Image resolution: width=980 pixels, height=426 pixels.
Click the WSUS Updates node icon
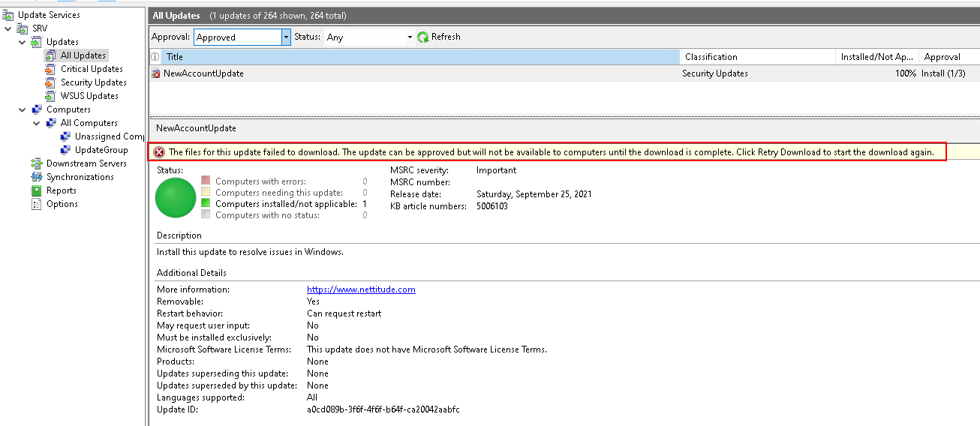click(50, 96)
